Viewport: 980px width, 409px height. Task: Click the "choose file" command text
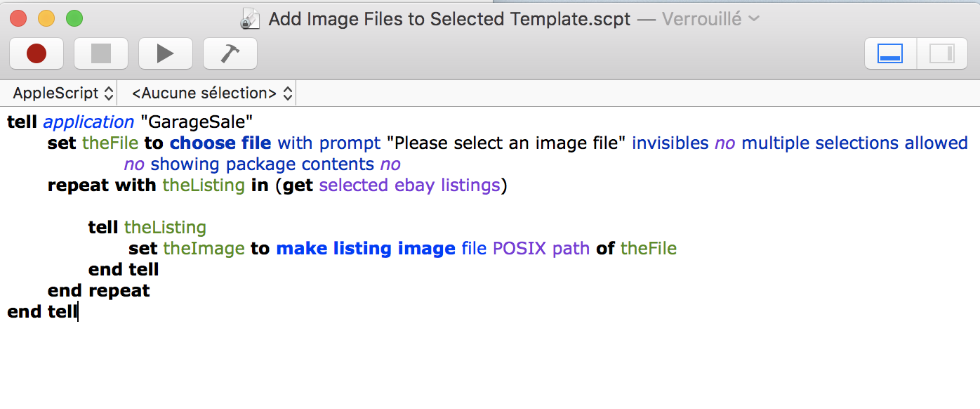point(220,143)
